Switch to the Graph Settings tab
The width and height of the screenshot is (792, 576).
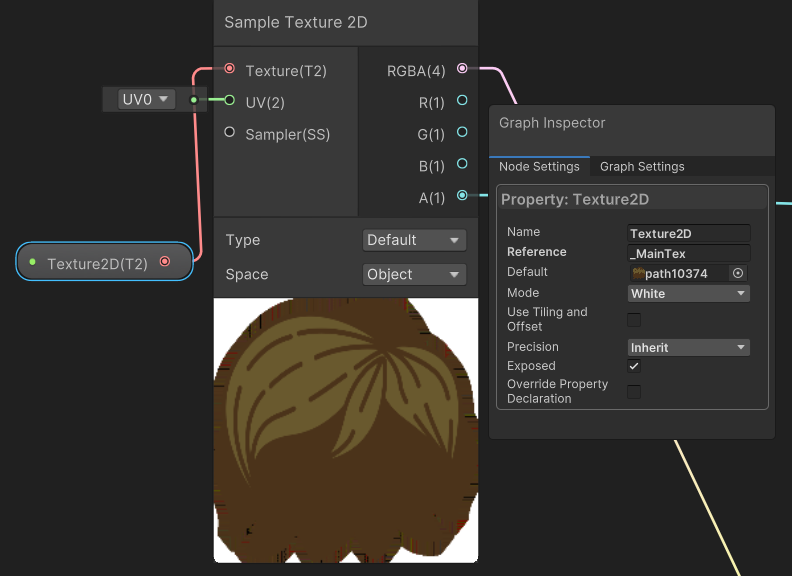click(x=642, y=167)
